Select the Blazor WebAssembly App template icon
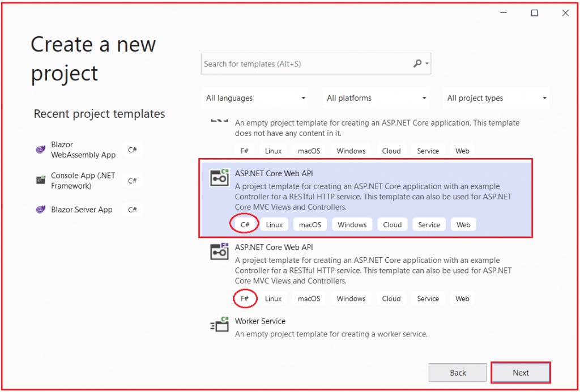Image resolution: width=580 pixels, height=392 pixels. (x=40, y=150)
